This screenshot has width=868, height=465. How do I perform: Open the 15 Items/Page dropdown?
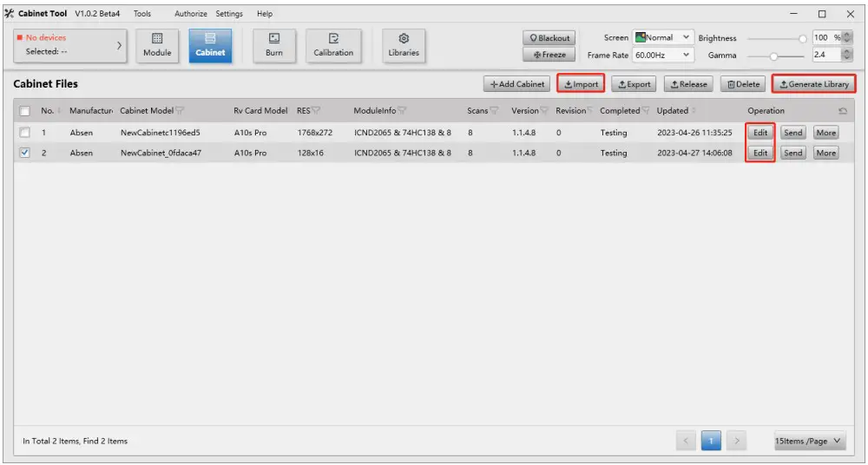810,442
